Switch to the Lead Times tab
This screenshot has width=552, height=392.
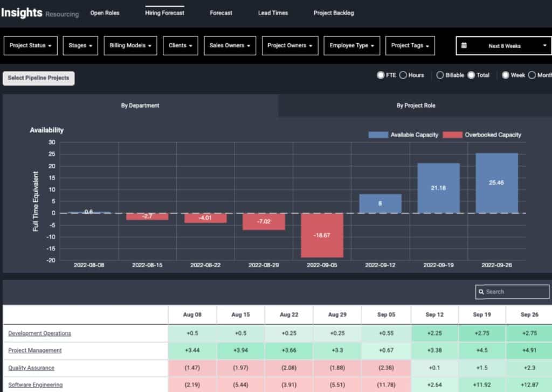point(273,13)
